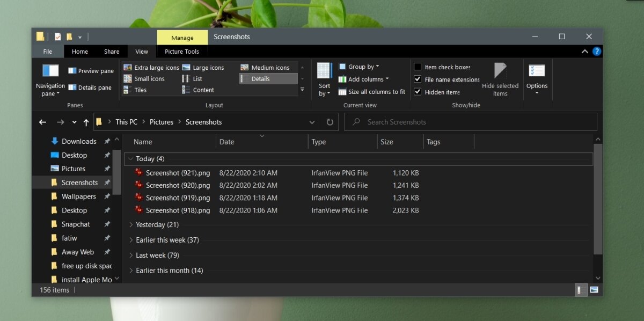Click the refresh icon beside address bar

[x=330, y=122]
